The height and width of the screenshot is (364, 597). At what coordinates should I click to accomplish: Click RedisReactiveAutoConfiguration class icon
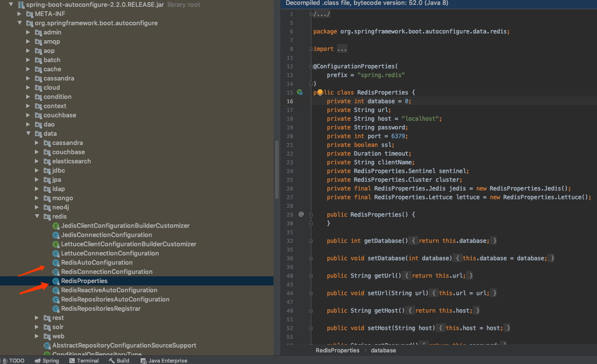[x=56, y=290]
